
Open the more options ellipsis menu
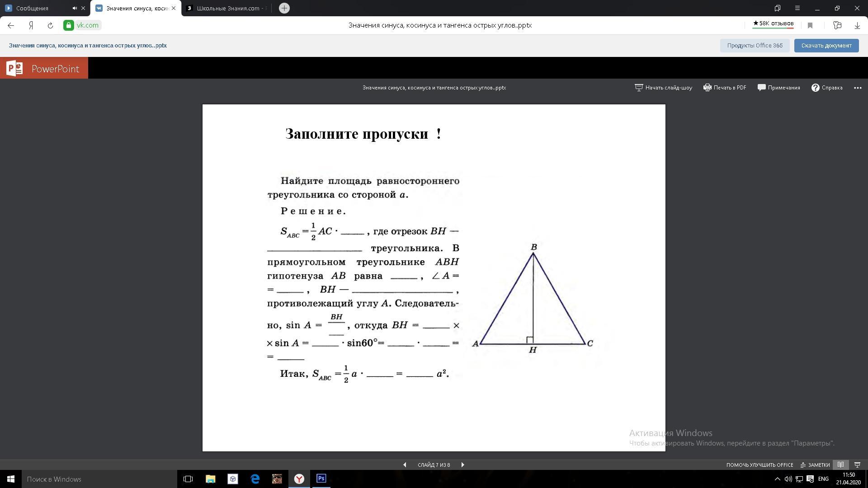coord(858,88)
